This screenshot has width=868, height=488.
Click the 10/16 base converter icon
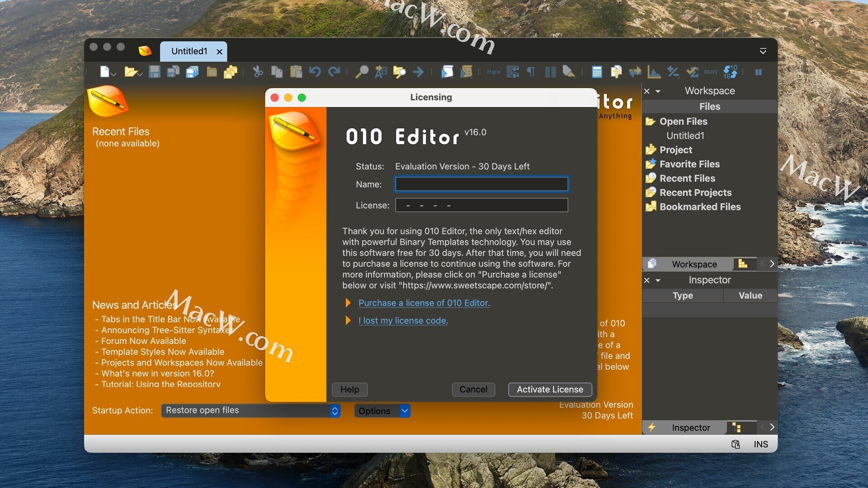tap(730, 72)
